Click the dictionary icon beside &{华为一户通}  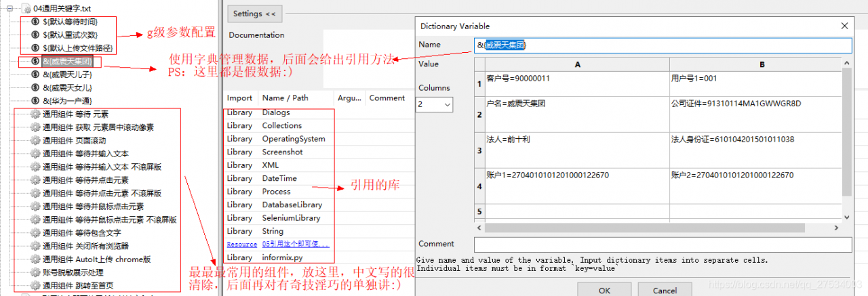click(35, 101)
